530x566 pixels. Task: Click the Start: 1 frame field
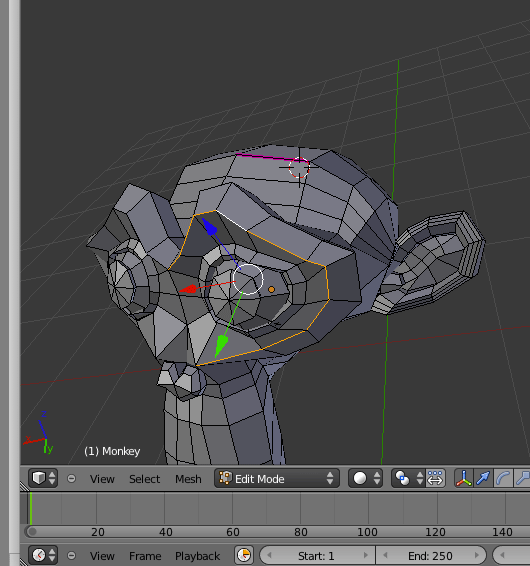point(317,556)
